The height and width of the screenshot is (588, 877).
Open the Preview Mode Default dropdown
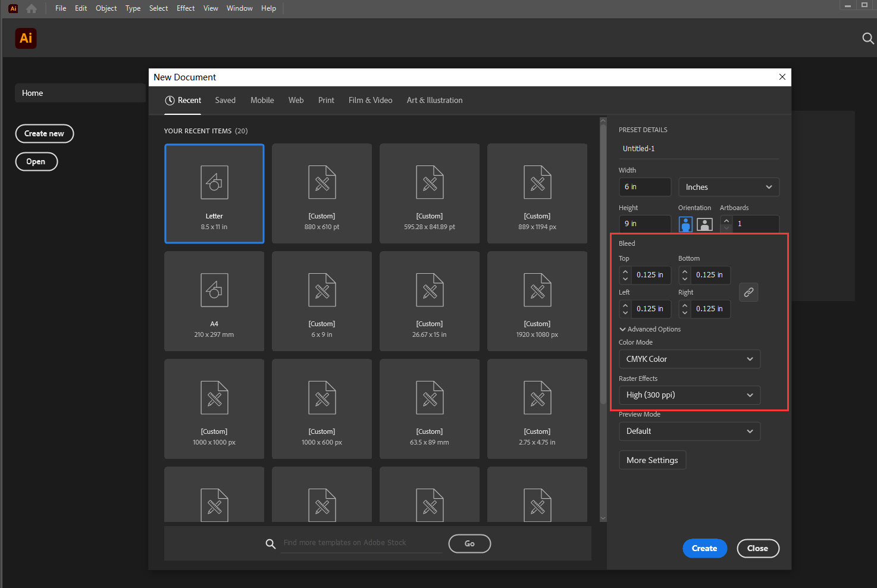[x=690, y=431]
